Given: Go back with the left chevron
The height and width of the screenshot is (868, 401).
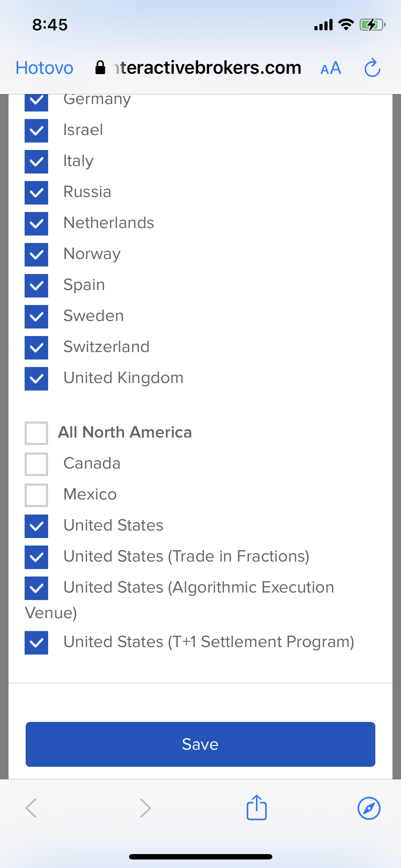Looking at the screenshot, I should (x=31, y=808).
